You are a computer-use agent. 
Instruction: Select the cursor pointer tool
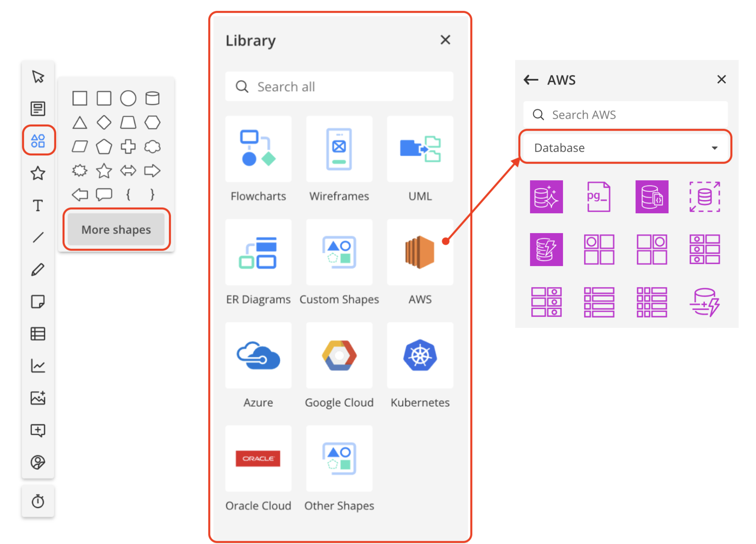[x=38, y=77]
